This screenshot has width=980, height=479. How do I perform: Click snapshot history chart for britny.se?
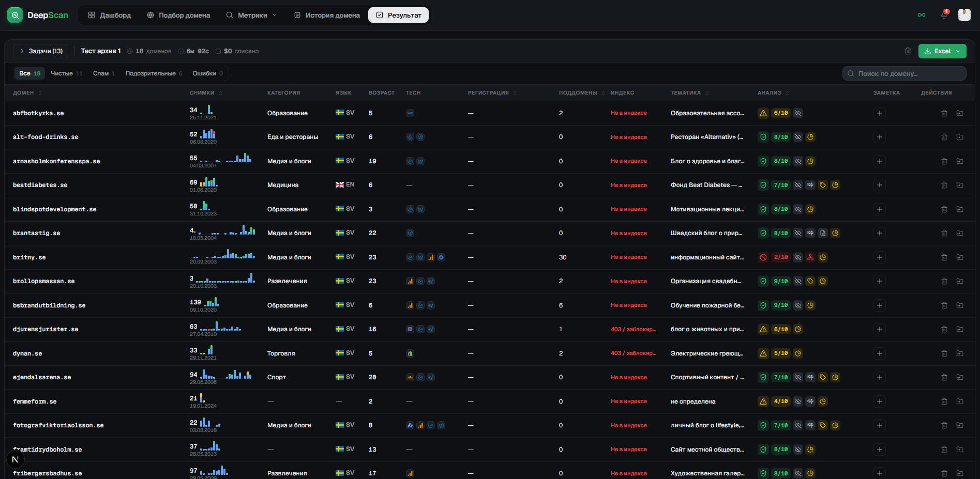222,255
